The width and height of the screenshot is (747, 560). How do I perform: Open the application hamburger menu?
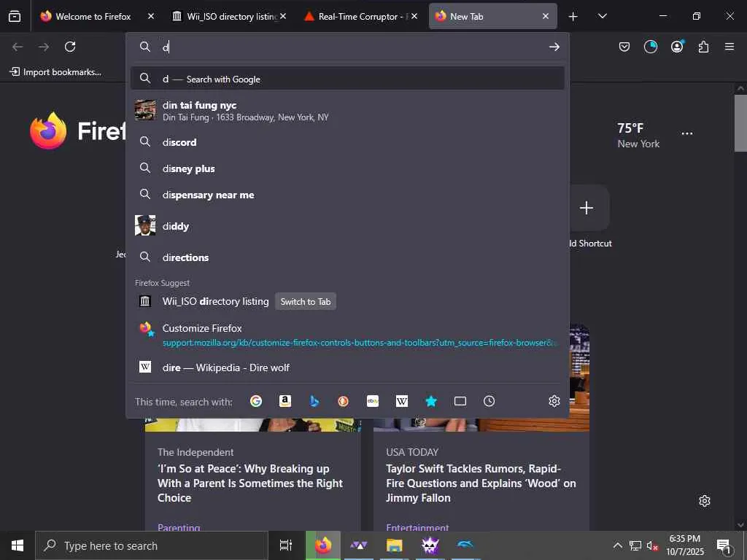pos(729,47)
